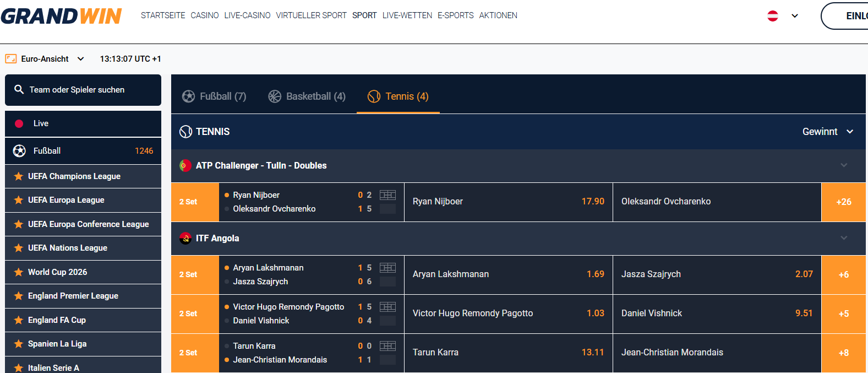Screen dimensions: 868x373
Task: Click the Austria flag language icon
Action: pyautogui.click(x=773, y=16)
